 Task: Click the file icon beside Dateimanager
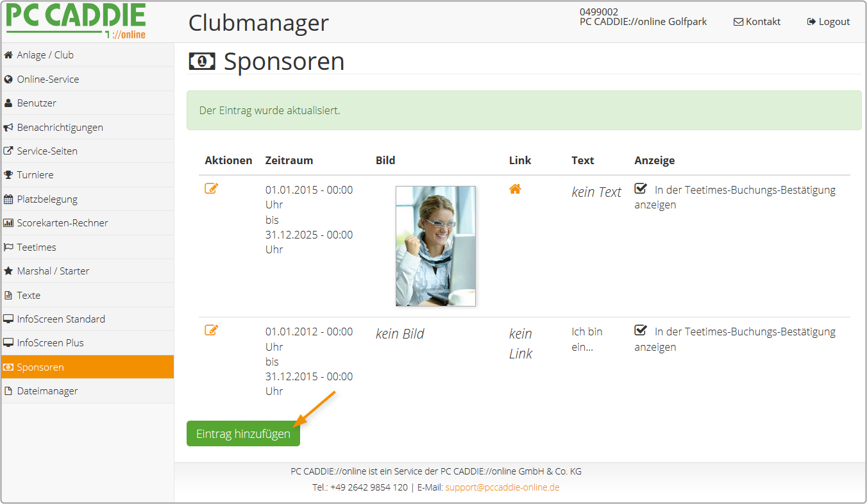pyautogui.click(x=8, y=391)
